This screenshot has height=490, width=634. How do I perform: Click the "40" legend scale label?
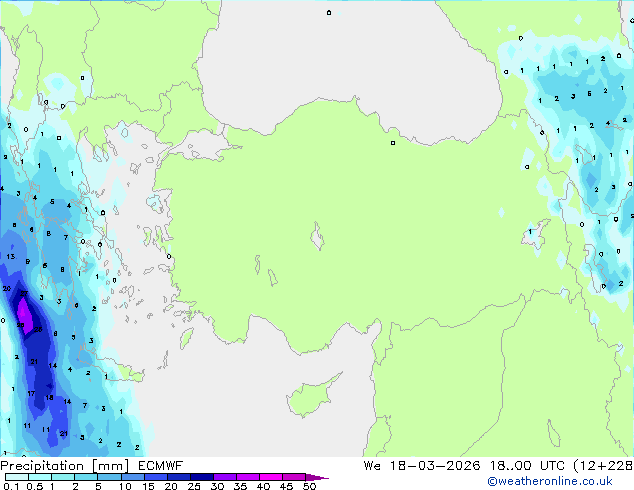263,486
